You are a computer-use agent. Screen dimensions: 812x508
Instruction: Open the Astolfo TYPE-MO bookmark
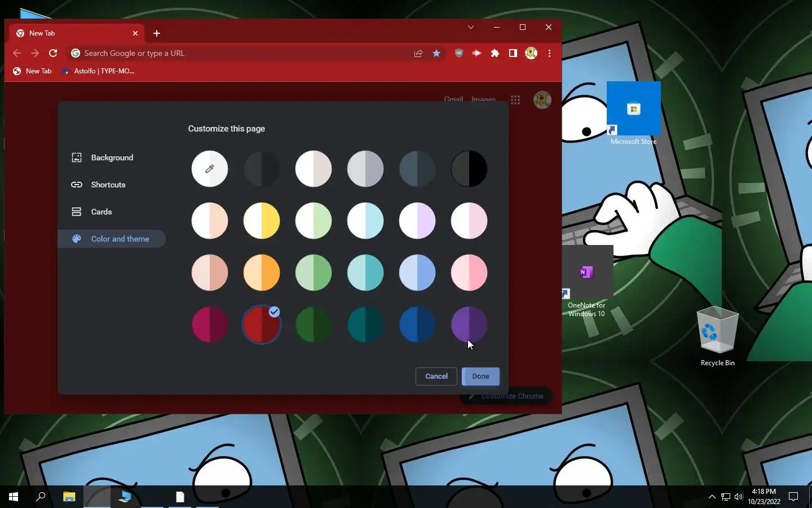click(x=98, y=71)
